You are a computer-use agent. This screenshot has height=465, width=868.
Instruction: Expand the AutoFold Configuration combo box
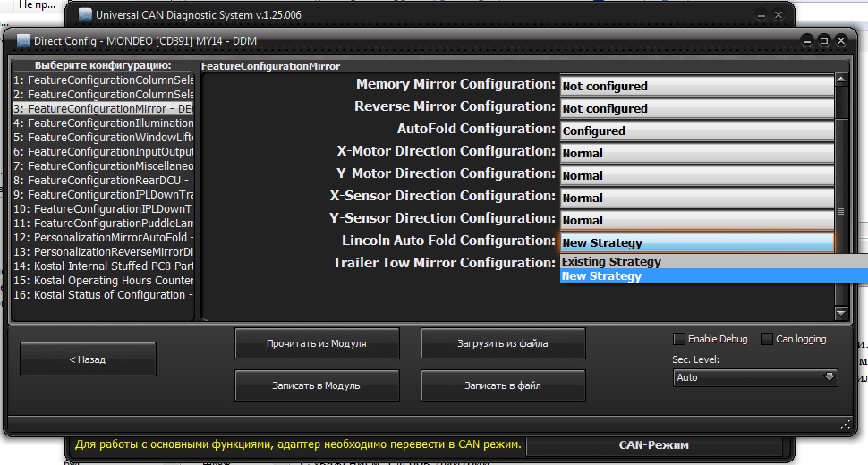696,131
